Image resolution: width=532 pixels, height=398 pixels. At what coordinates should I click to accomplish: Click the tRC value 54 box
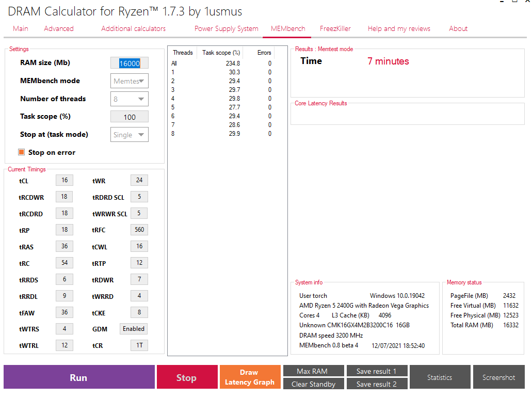tap(65, 263)
